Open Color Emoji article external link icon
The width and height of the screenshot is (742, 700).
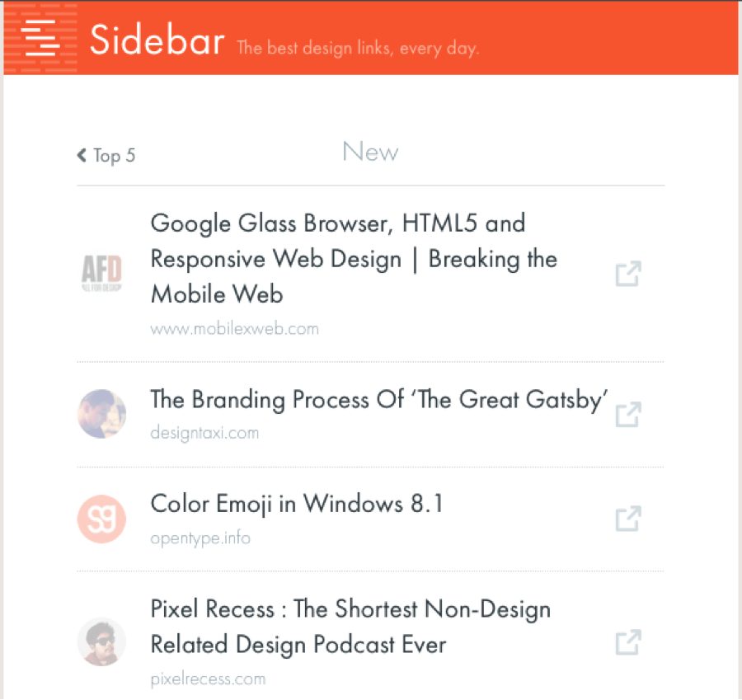(628, 519)
